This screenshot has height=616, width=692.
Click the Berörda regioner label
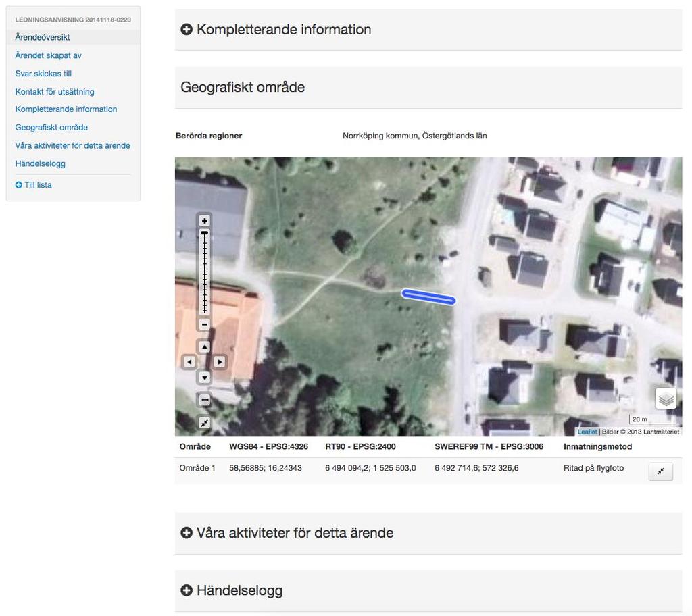(x=209, y=136)
